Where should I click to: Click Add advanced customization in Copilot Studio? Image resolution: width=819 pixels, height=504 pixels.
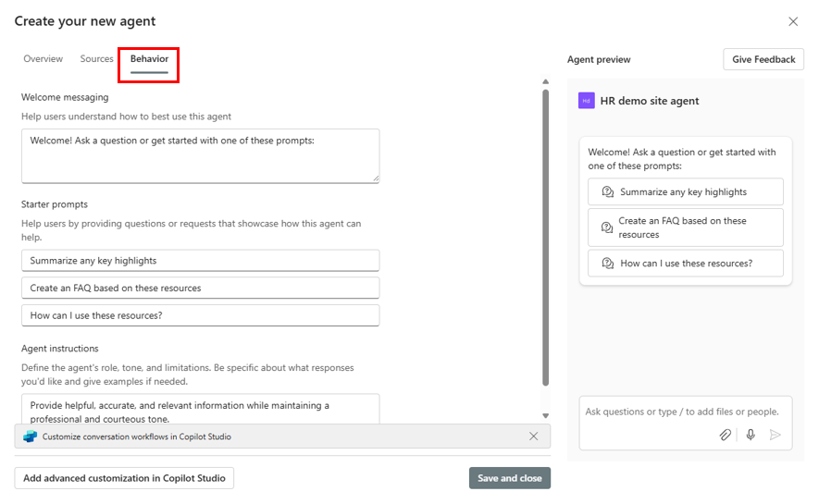(124, 478)
